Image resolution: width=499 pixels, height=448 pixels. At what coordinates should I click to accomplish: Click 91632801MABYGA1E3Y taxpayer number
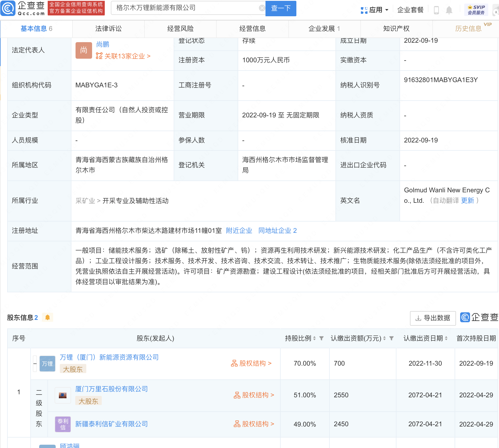coord(441,80)
